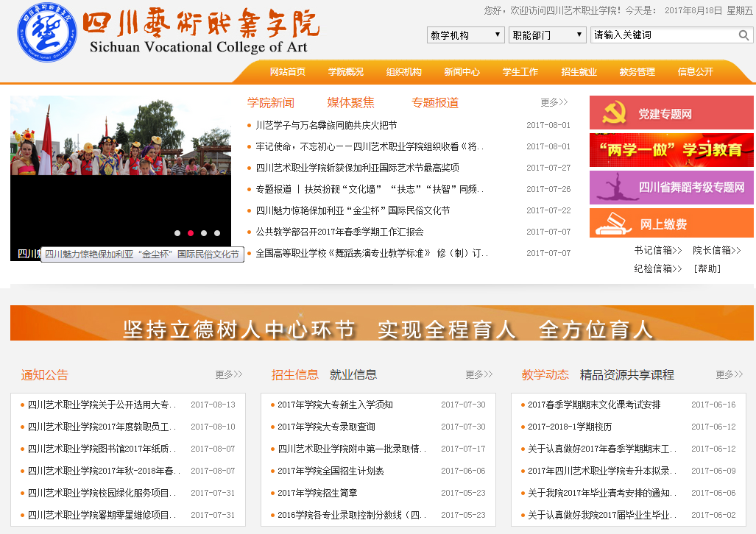Open the 网上缴费 online payment banner

(671, 224)
